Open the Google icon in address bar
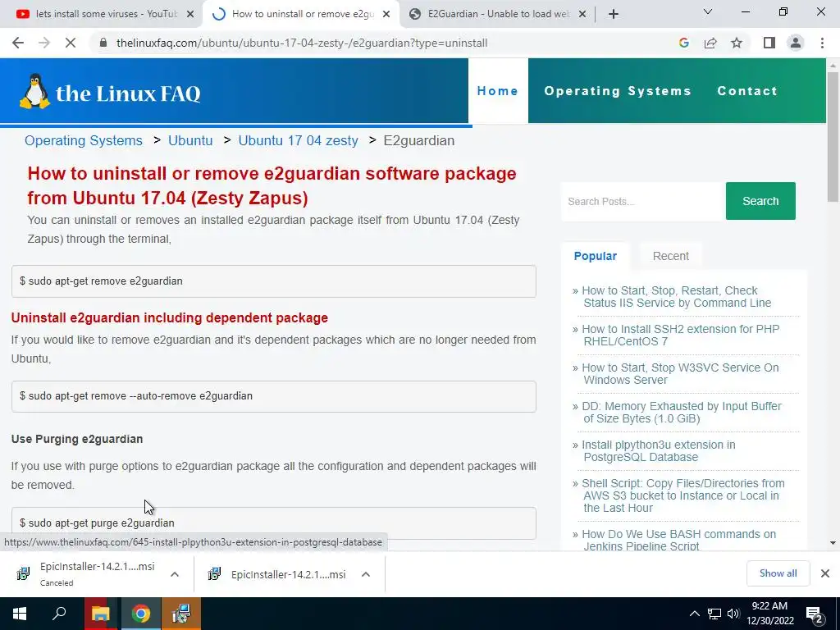Viewport: 840px width, 630px height. pyautogui.click(x=683, y=43)
